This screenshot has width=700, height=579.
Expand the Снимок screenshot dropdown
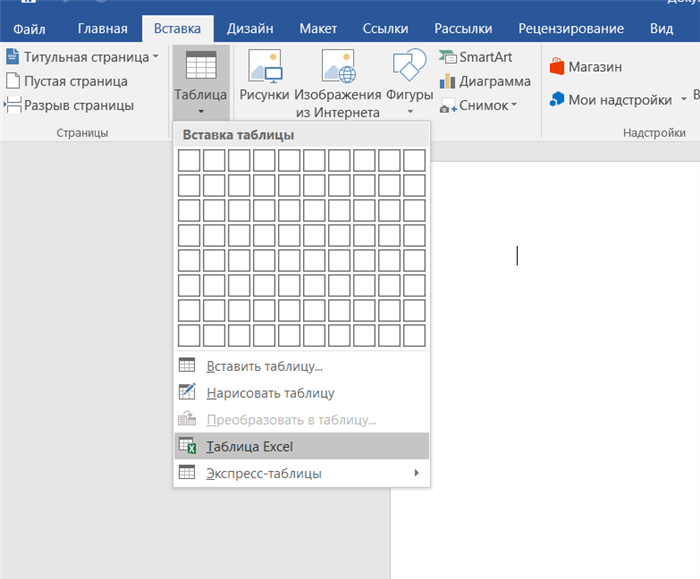point(514,105)
